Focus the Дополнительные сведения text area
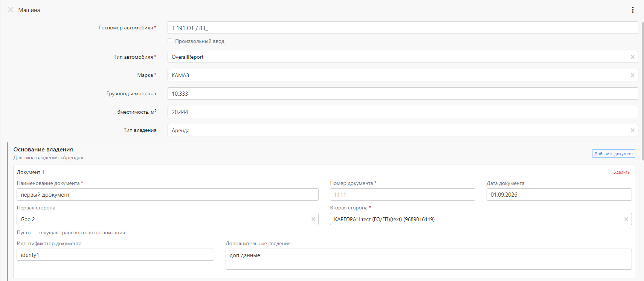The height and width of the screenshot is (281, 644). point(429,259)
